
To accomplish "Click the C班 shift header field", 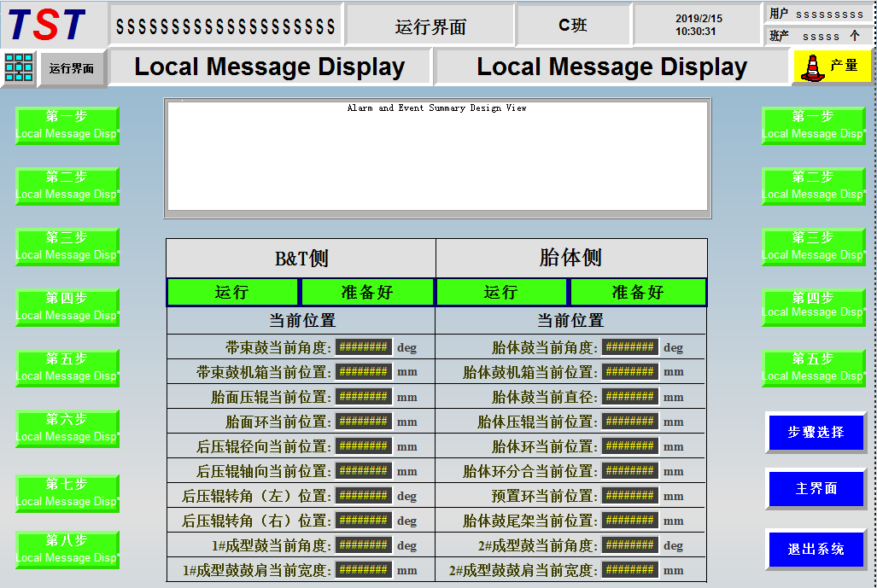I will pyautogui.click(x=572, y=26).
